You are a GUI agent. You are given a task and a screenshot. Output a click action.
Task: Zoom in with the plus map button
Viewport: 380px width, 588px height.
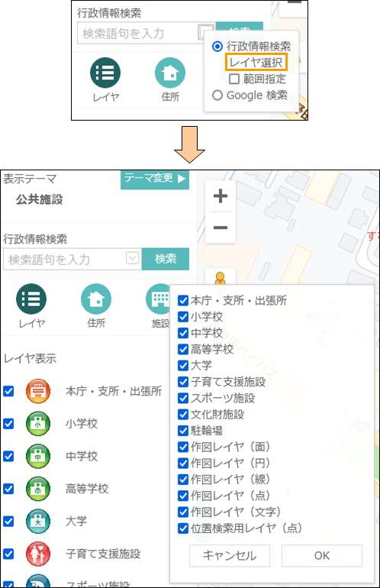(x=221, y=196)
